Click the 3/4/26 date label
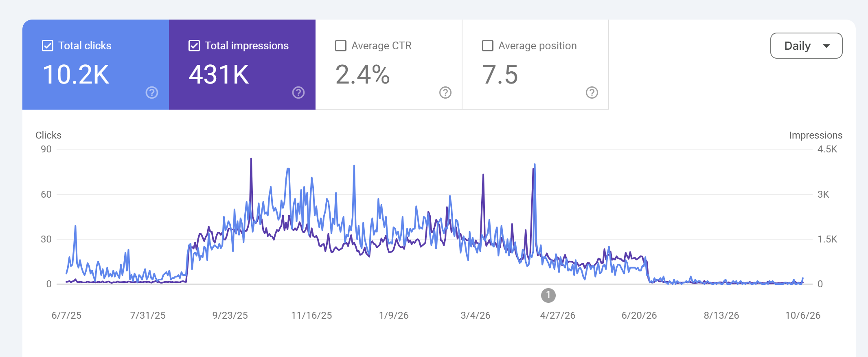The height and width of the screenshot is (357, 868). (x=476, y=315)
